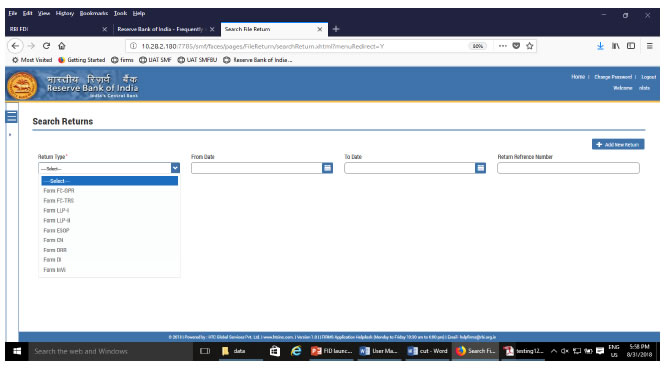Open the History menu
This screenshot has width=666, height=368.
click(65, 13)
